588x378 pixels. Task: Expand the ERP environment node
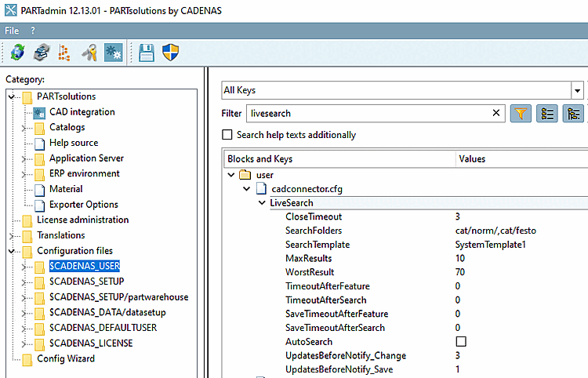click(x=24, y=174)
